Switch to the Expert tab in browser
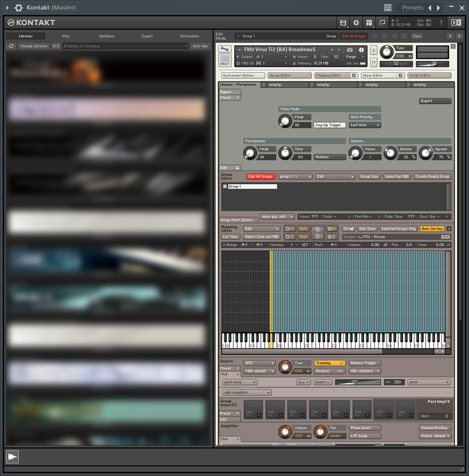Screen dimensions: 469x476 [147, 36]
